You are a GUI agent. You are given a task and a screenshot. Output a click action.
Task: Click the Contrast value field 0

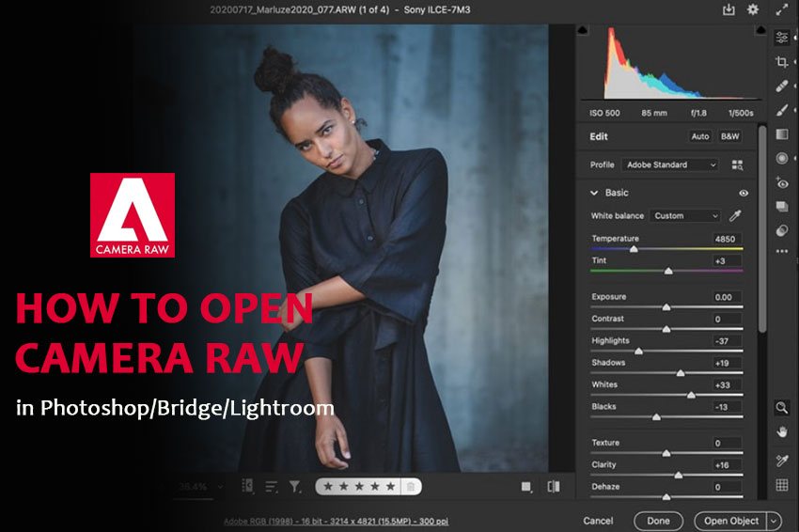(726, 319)
